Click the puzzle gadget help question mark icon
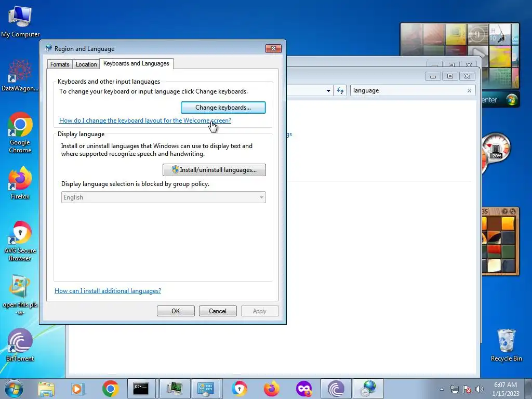 coord(505,211)
